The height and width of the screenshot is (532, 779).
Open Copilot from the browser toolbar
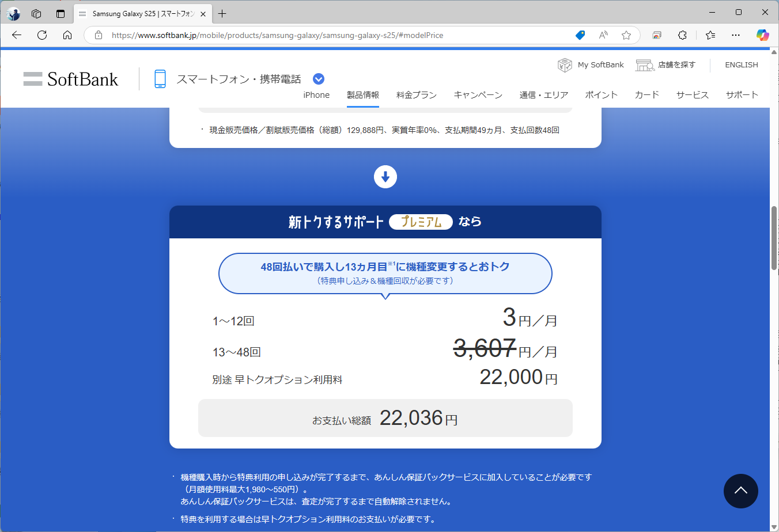(763, 35)
